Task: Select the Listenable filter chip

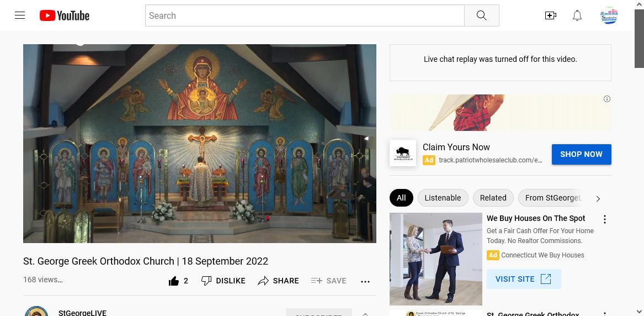Action: pos(443,198)
